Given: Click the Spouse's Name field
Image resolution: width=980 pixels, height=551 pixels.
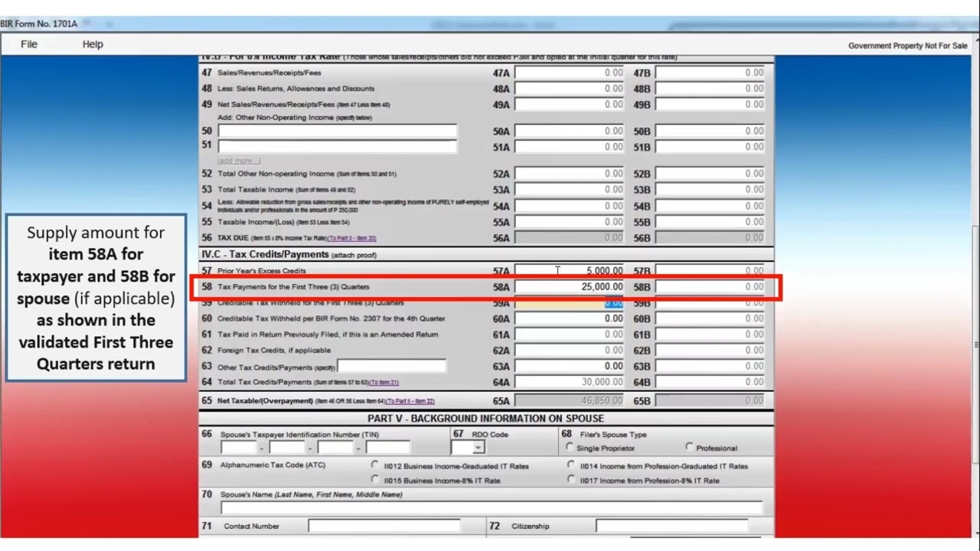Looking at the screenshot, I should [x=492, y=508].
